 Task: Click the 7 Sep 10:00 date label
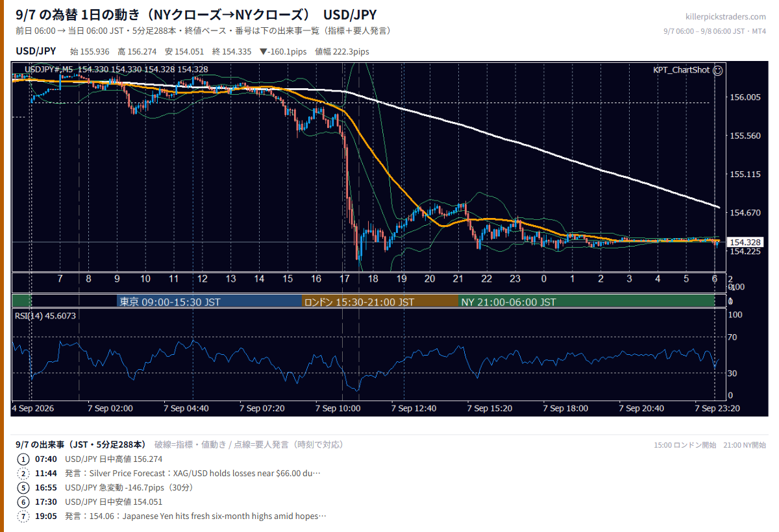tap(338, 408)
